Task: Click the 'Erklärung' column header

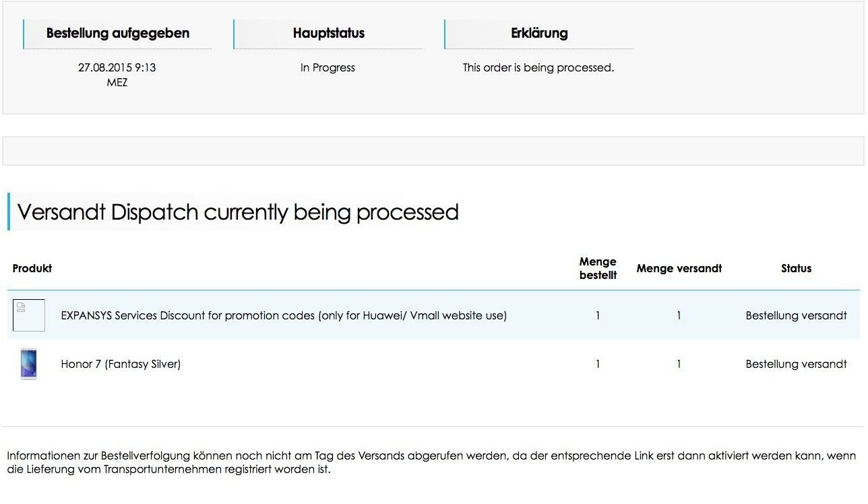Action: (x=539, y=33)
